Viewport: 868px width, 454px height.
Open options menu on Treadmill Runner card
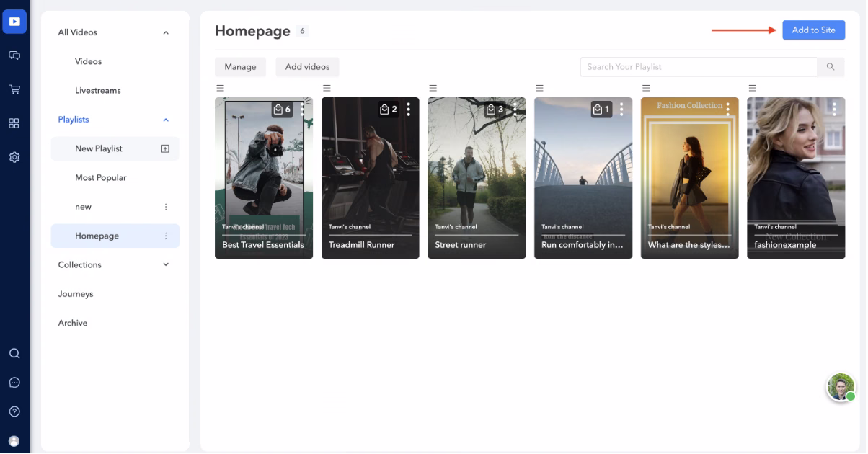(408, 110)
